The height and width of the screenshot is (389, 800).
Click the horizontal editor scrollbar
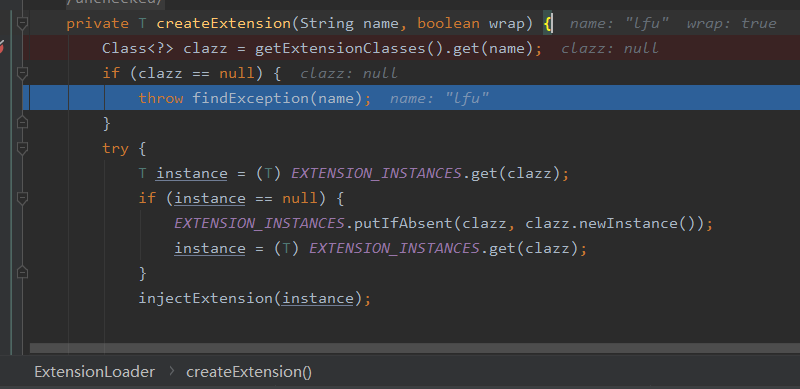click(415, 348)
